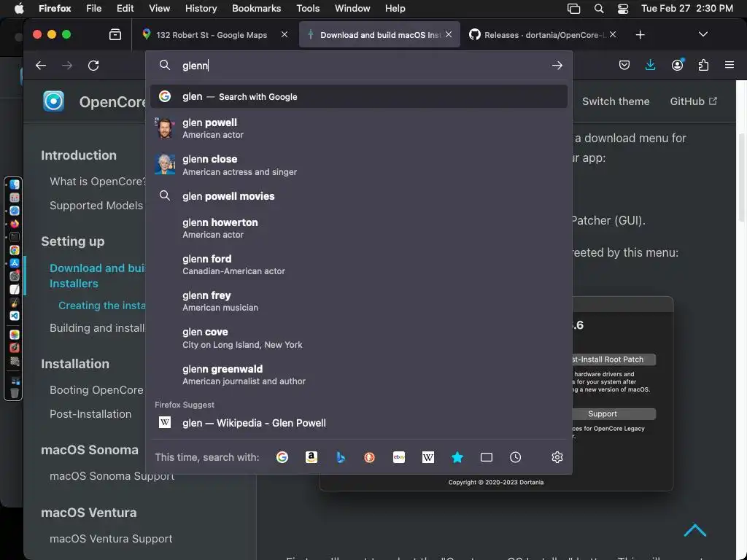Image resolution: width=747 pixels, height=560 pixels.
Task: Select 'glen — Search with Google' suggestion
Action: pyautogui.click(x=359, y=96)
